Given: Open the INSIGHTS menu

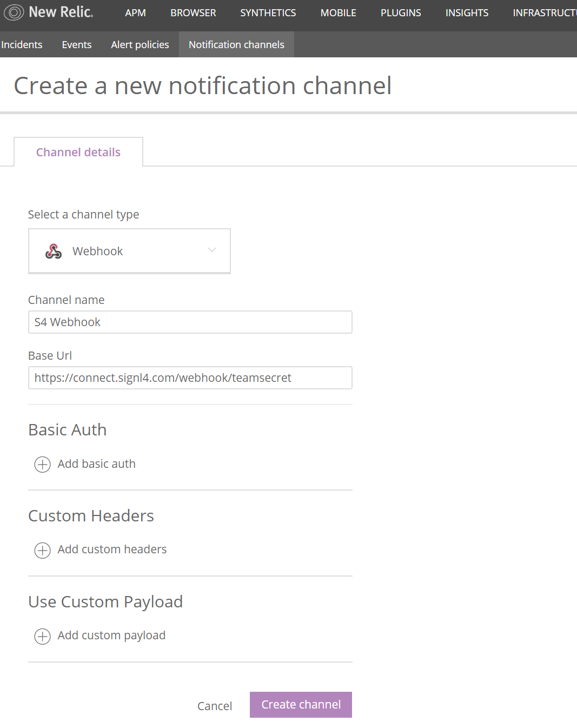Looking at the screenshot, I should 467,13.
